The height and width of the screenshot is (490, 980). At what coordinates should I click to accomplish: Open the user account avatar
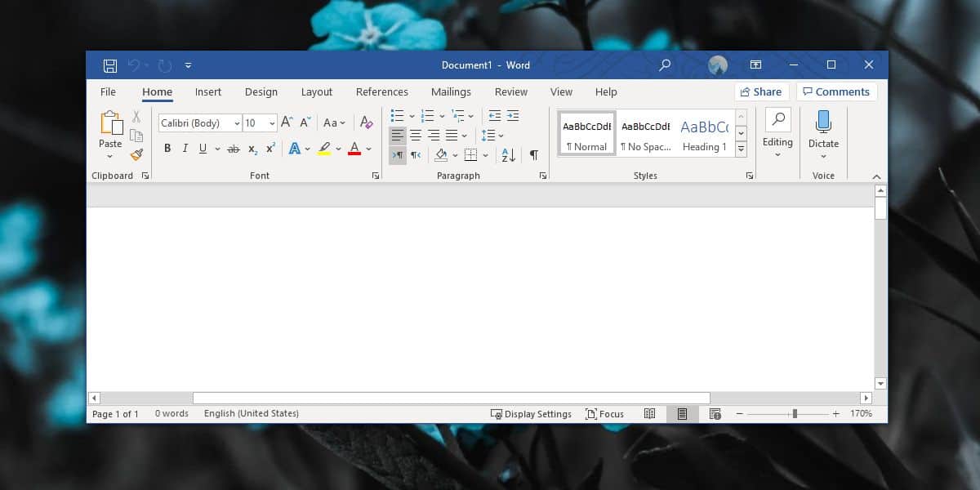pyautogui.click(x=718, y=65)
